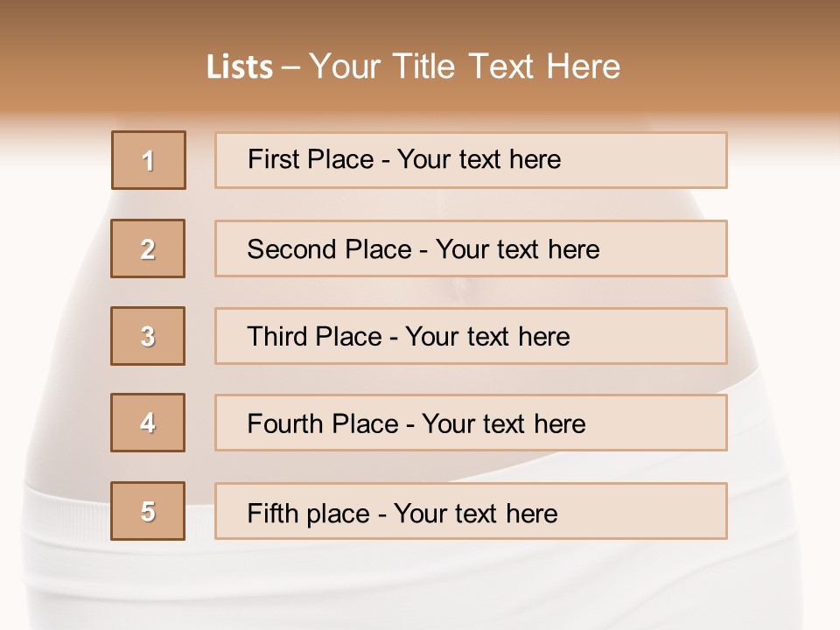Select the Third Place text bar
Viewport: 840px width, 630px height.
point(471,336)
